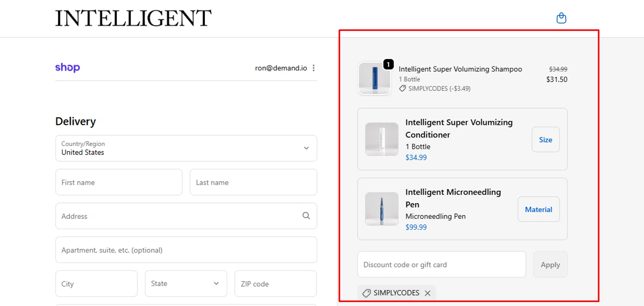
Task: Click the discounted $31.50 price
Action: (557, 79)
